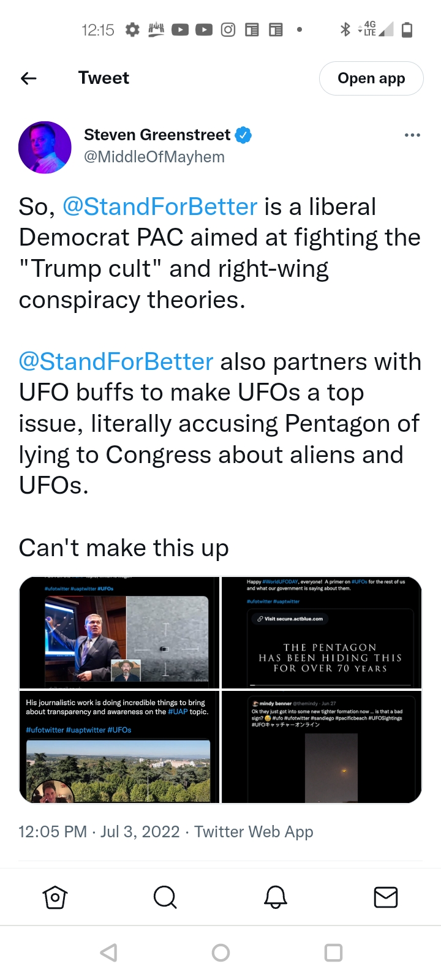Open the Pentagon hiding this image
This screenshot has width=441, height=980.
[x=322, y=633]
